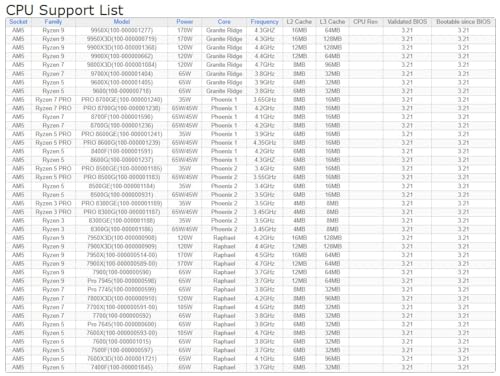The image size is (500, 376).
Task: Click the PRO 8600G(100-000001239) model cell
Action: click(122, 143)
